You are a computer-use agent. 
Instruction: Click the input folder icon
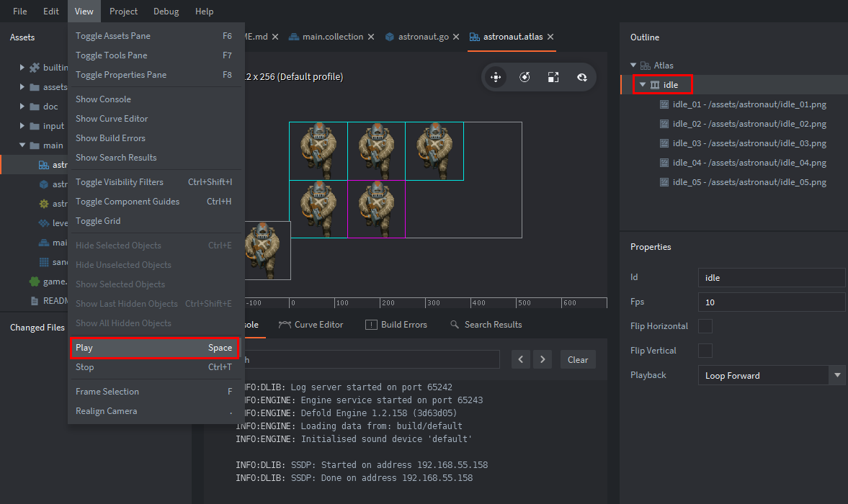point(35,126)
